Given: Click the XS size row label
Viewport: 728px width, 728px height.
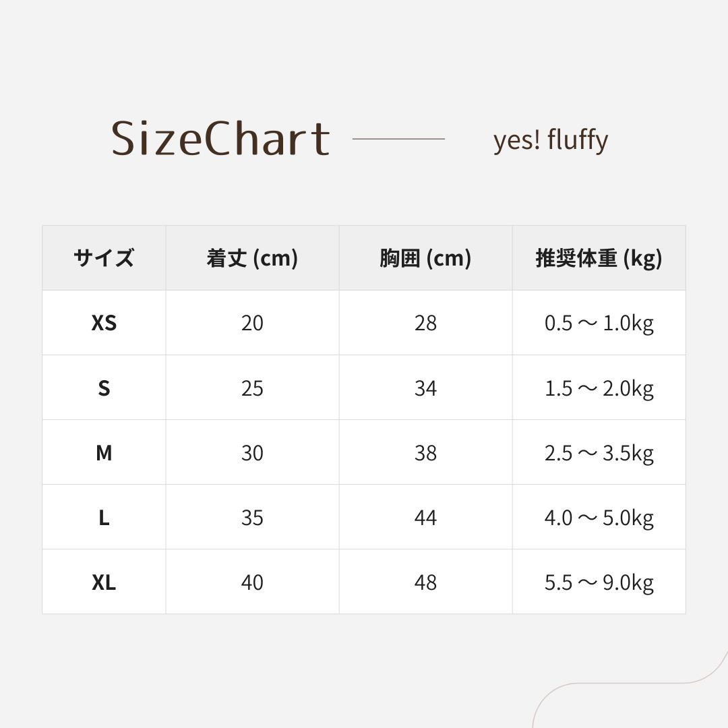Looking at the screenshot, I should pos(104,323).
